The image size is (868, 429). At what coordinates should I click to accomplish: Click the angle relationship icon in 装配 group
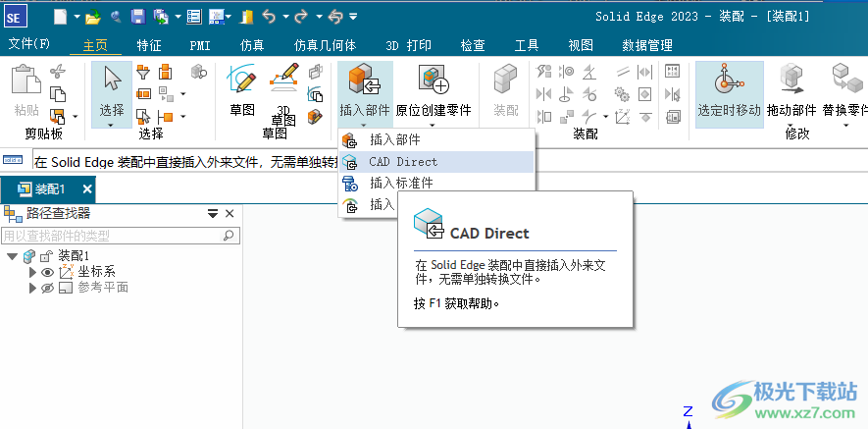coord(590,72)
